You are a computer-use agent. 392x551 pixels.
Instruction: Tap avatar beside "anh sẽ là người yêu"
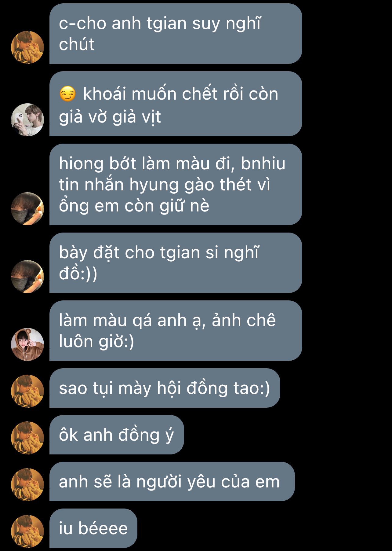pyautogui.click(x=27, y=485)
